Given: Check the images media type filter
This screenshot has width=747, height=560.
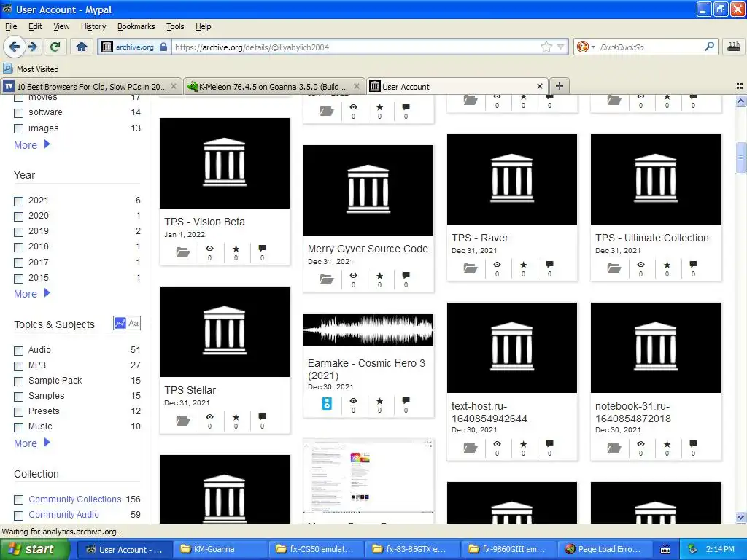Looking at the screenshot, I should (18, 128).
